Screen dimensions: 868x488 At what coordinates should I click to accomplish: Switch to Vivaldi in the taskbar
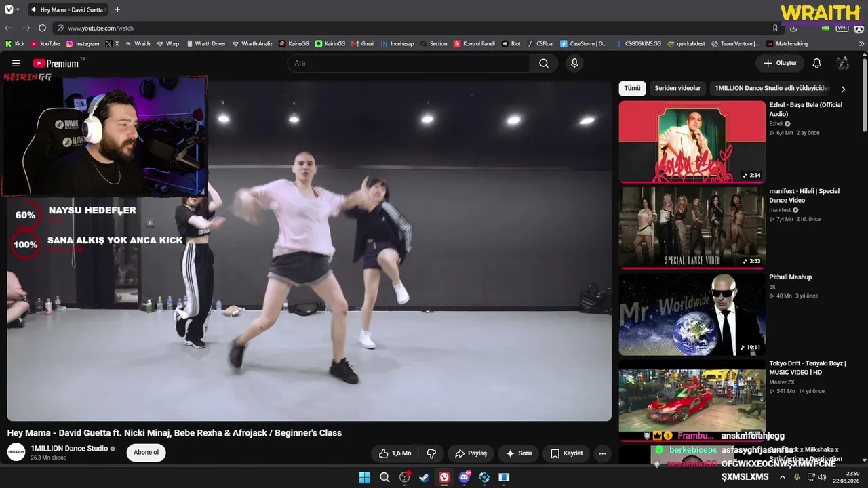coord(444,477)
